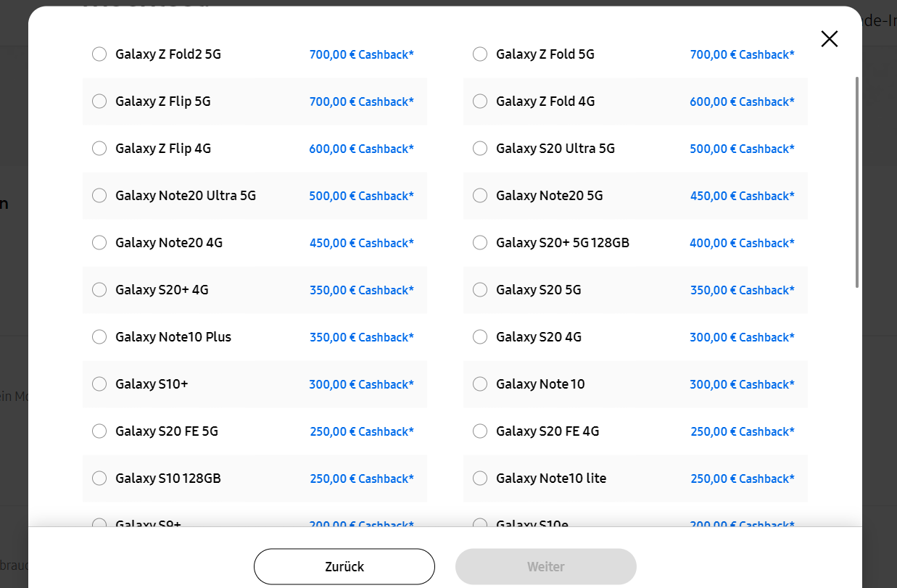Screen dimensions: 897x588
Task: Click the 250,00 € Cashback text for Galaxy Note10 lite
Action: pos(743,479)
